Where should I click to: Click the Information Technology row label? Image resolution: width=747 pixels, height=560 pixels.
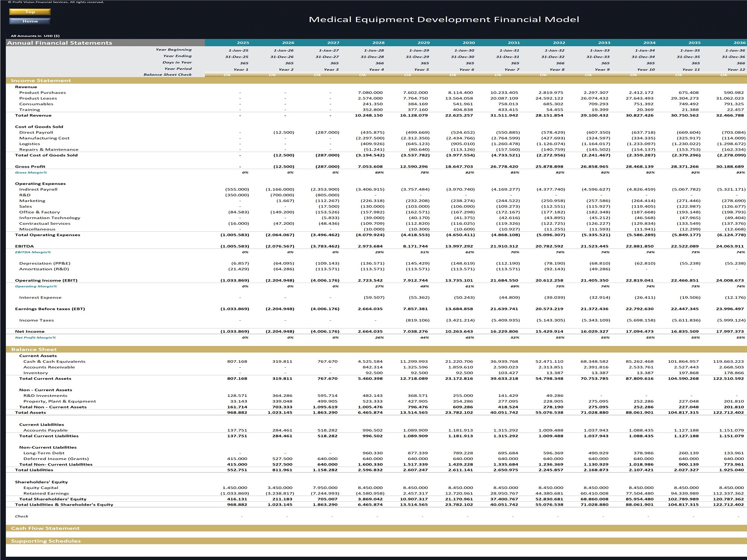(50, 218)
